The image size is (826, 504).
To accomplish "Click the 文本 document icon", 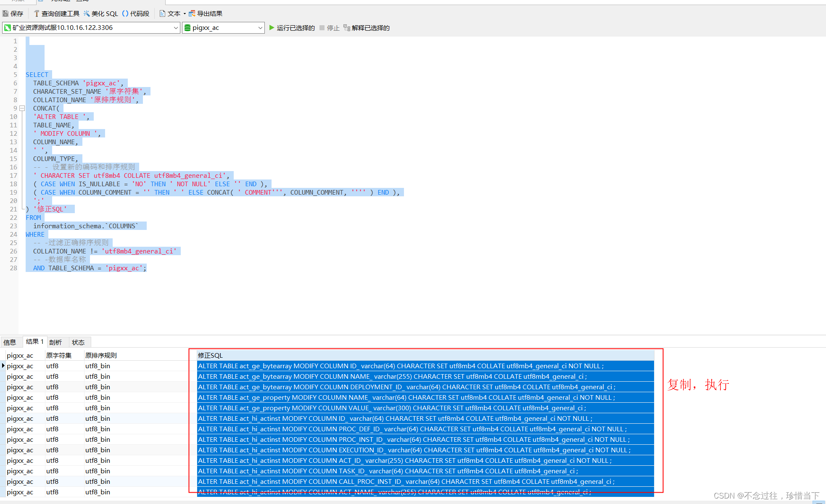I will tap(162, 14).
